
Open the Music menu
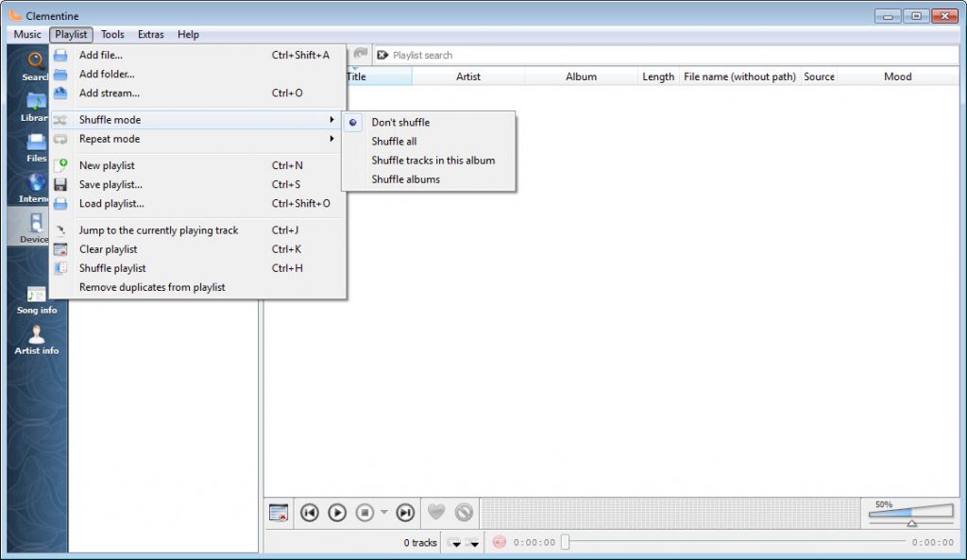click(x=27, y=35)
